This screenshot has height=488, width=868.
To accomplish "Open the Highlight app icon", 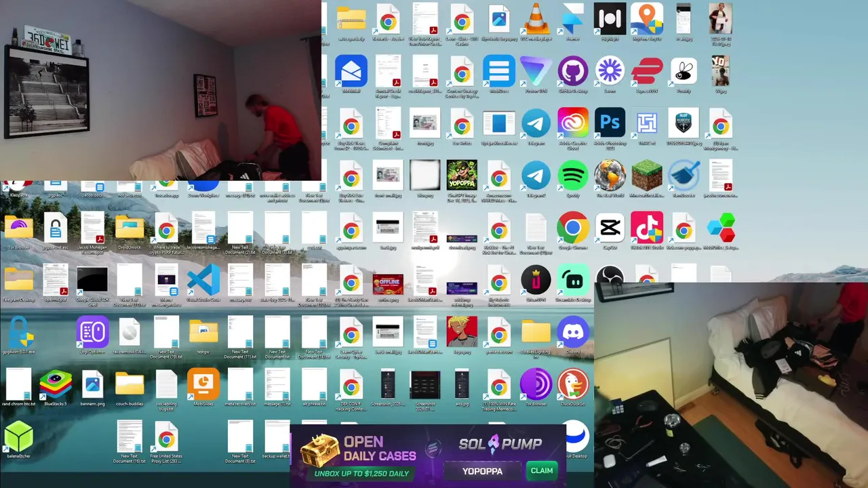I will pyautogui.click(x=610, y=19).
